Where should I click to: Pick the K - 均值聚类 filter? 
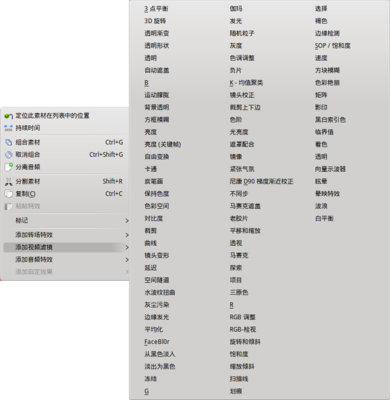(x=246, y=83)
